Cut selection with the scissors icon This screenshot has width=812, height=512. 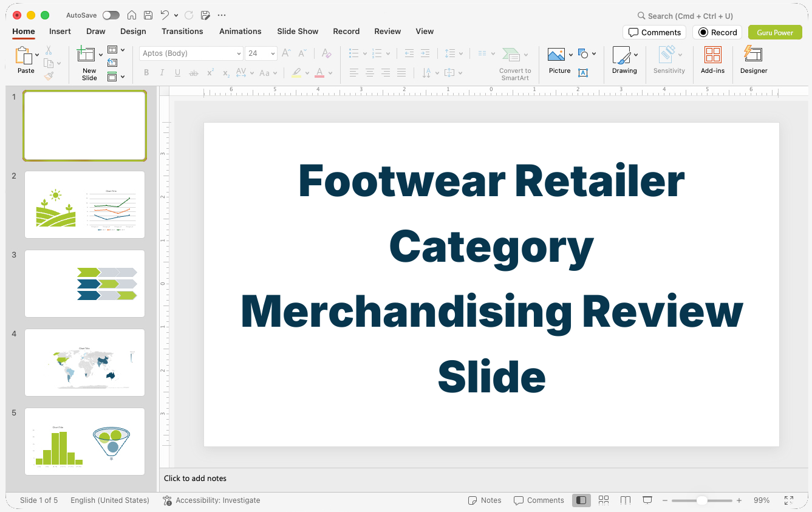click(x=49, y=50)
